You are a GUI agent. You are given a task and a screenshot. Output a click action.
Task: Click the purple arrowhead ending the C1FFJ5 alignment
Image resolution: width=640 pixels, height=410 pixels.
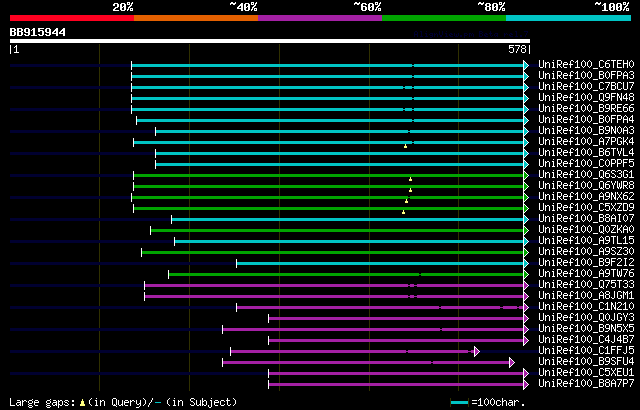pos(477,351)
